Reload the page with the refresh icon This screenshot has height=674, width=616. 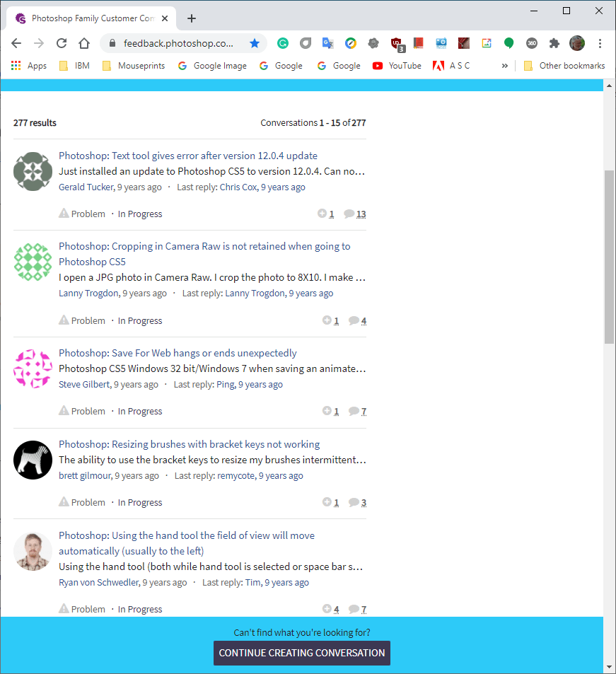tap(62, 43)
